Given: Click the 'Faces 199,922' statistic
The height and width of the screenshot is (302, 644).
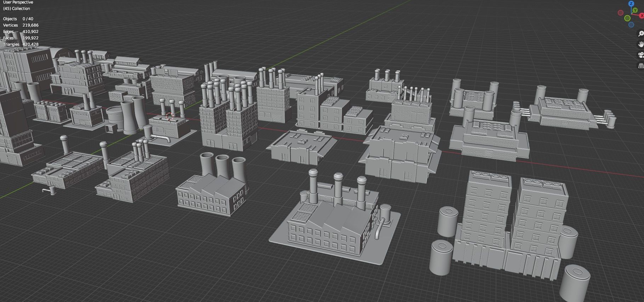Looking at the screenshot, I should pyautogui.click(x=21, y=38).
